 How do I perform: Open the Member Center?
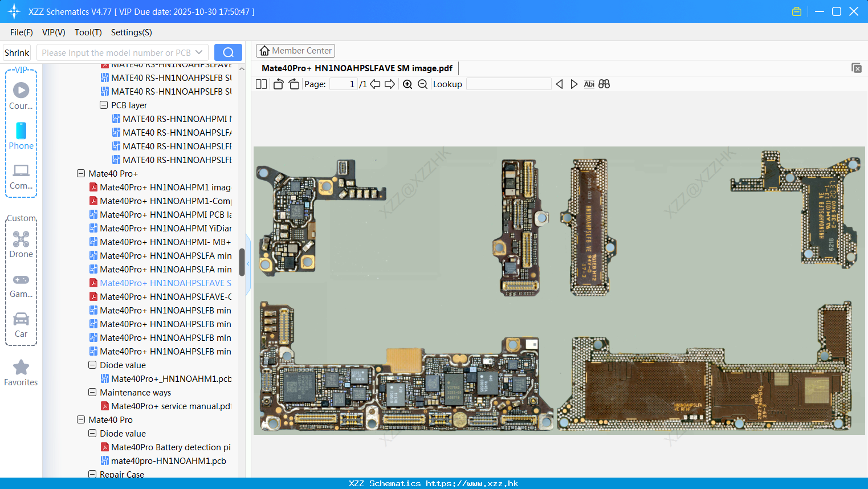click(x=295, y=51)
